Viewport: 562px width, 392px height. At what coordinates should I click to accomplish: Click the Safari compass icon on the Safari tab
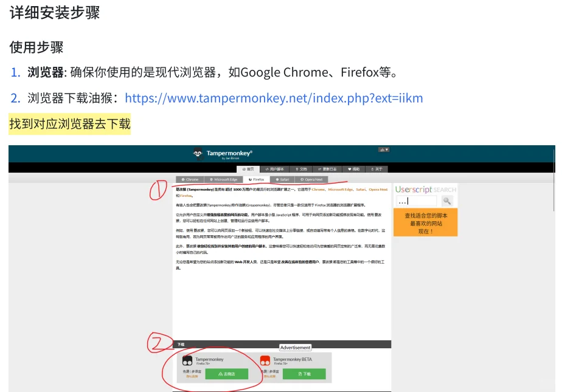277,180
